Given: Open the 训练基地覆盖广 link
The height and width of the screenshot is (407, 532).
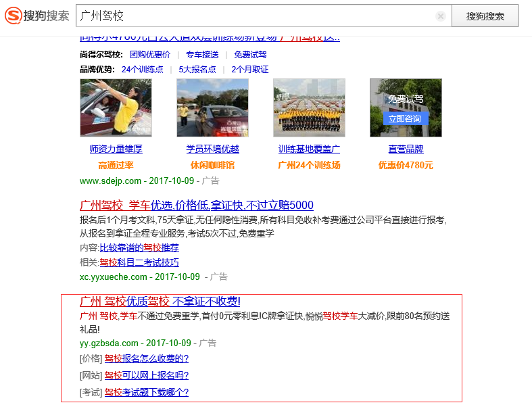Looking at the screenshot, I should (309, 149).
